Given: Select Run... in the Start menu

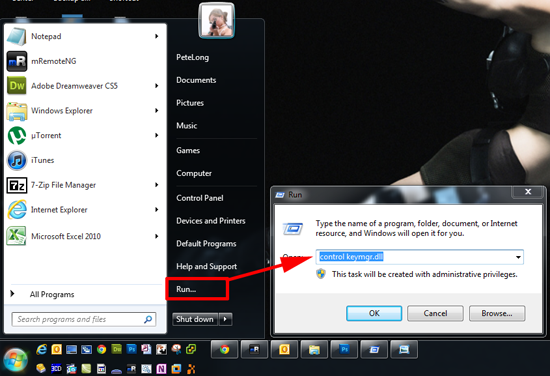Looking at the screenshot, I should click(x=186, y=289).
